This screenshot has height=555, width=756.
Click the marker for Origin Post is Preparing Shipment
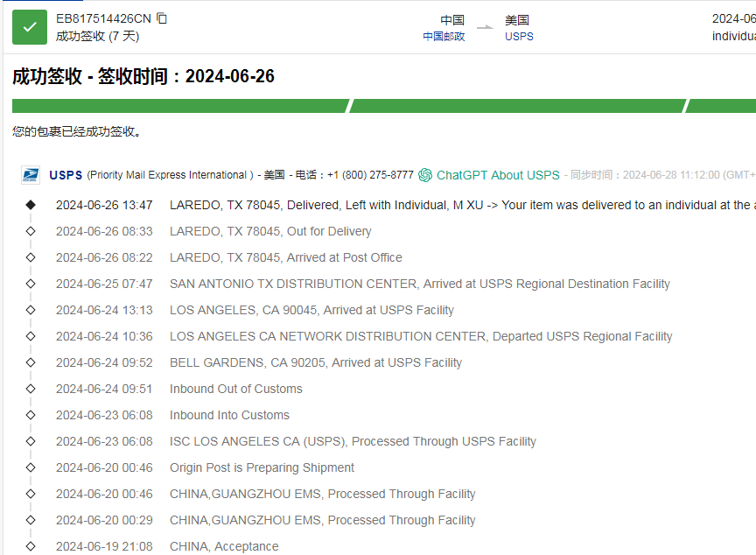pos(31,467)
